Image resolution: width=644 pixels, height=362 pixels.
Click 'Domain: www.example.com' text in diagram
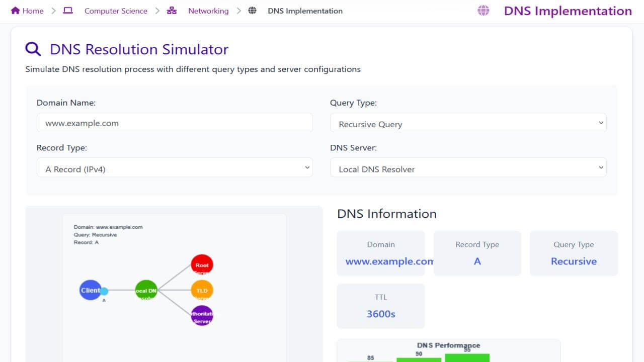(108, 227)
